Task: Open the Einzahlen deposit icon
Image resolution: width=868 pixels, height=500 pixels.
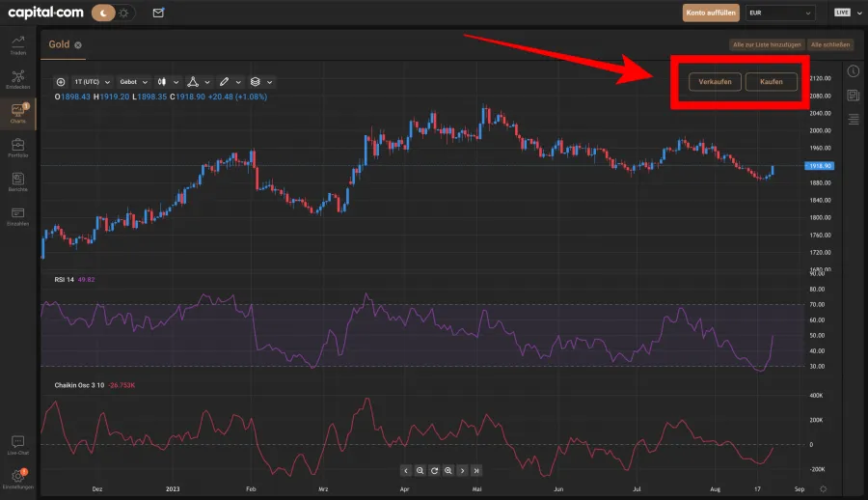Action: coord(17,214)
